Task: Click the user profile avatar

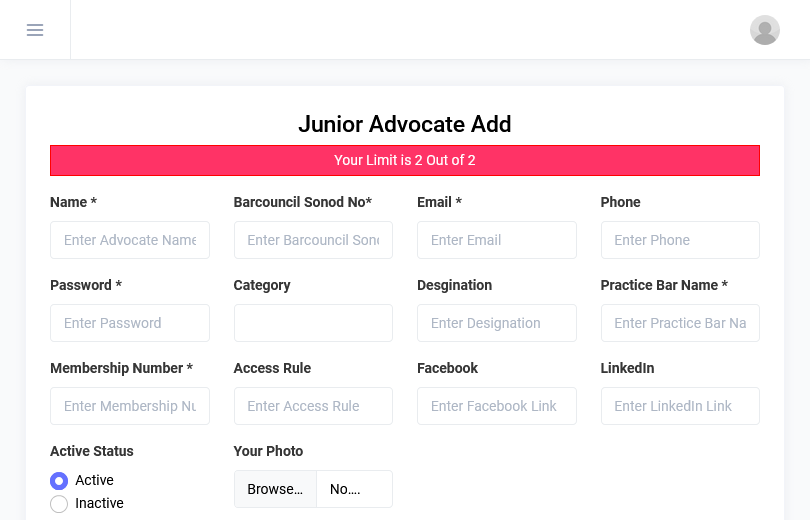Action: click(765, 30)
